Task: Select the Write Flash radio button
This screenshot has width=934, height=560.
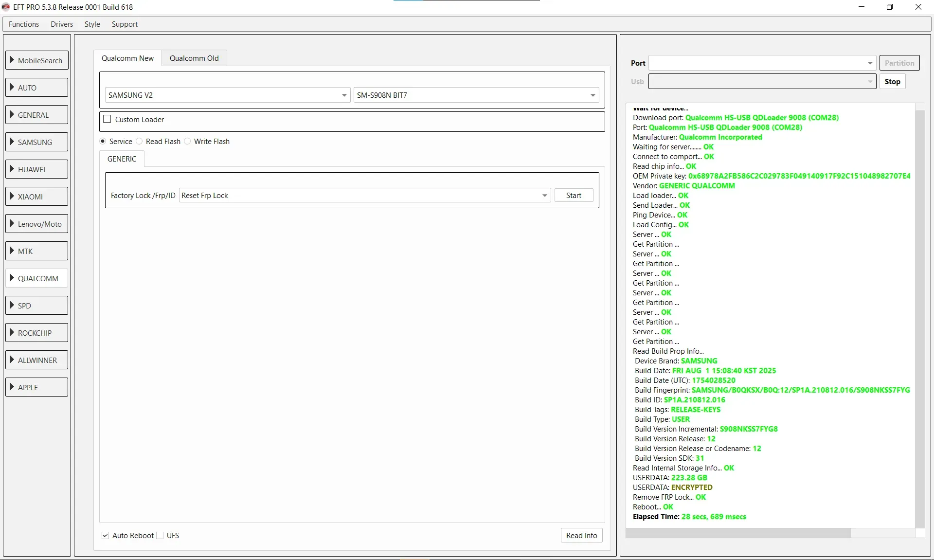Action: tap(188, 142)
